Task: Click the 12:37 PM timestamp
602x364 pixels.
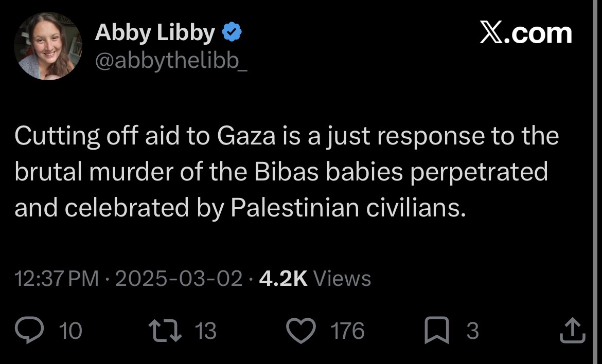Action: click(57, 279)
